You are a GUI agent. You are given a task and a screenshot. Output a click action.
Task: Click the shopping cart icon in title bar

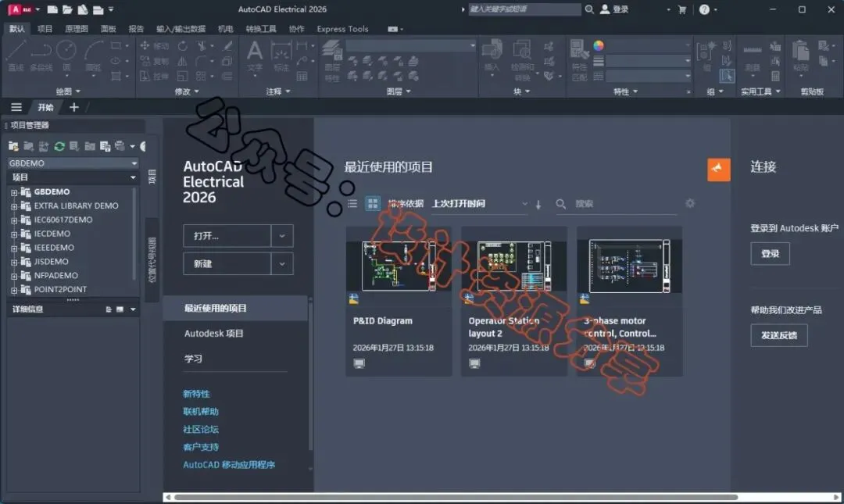coord(682,9)
